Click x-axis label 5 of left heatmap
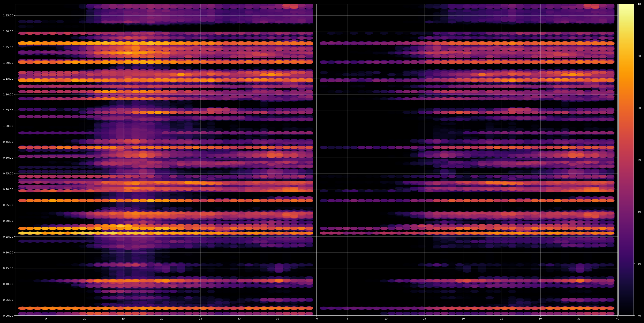This screenshot has width=644, height=323. tap(46, 319)
